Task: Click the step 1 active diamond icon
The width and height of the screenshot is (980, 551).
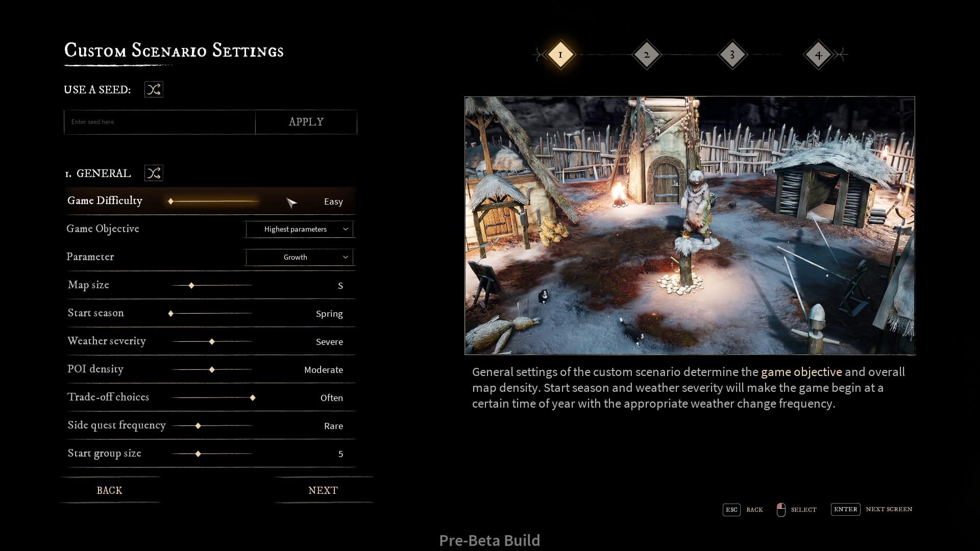Action: tap(560, 55)
